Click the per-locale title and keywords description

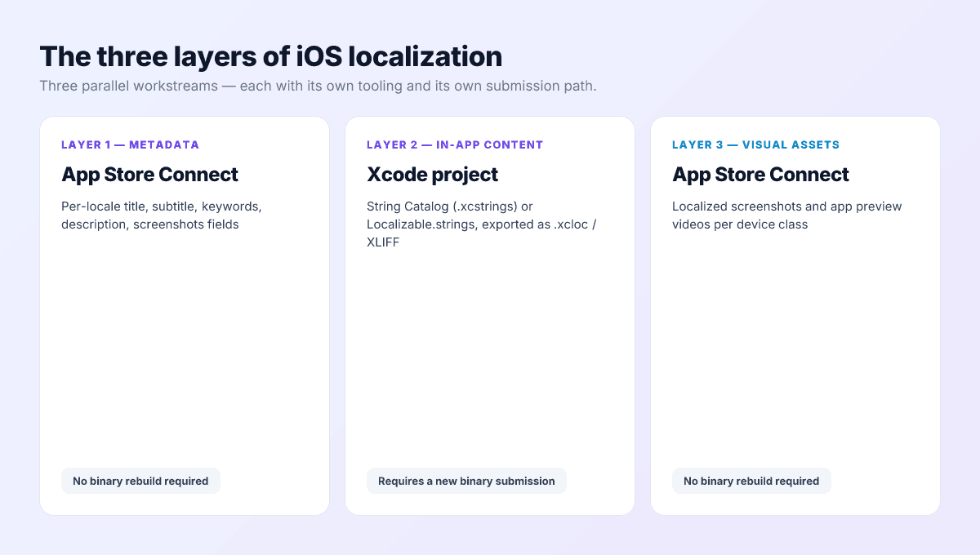click(x=161, y=215)
